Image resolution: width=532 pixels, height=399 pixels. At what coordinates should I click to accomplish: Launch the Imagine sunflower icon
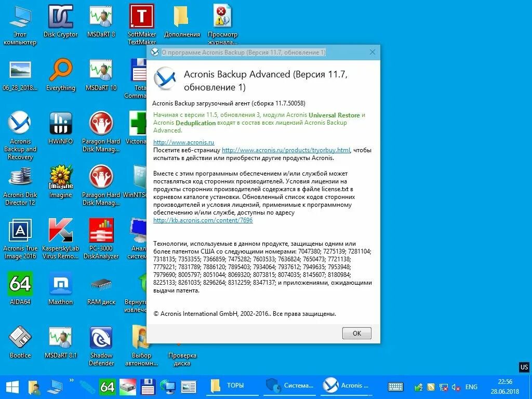click(x=60, y=182)
